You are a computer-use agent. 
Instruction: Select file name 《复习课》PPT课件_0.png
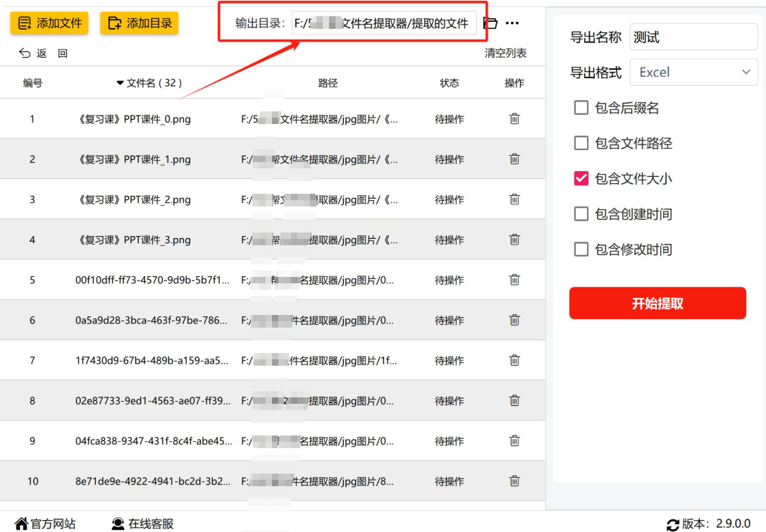[133, 119]
